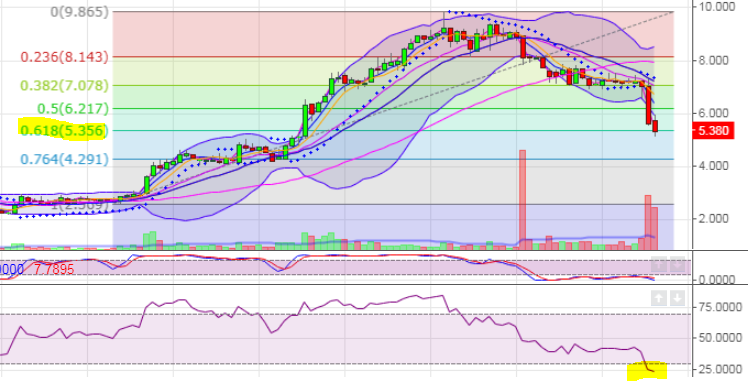Screen dimensions: 748x381
Task: Select the 0(9.865) top Fibonacci label
Action: [x=80, y=12]
